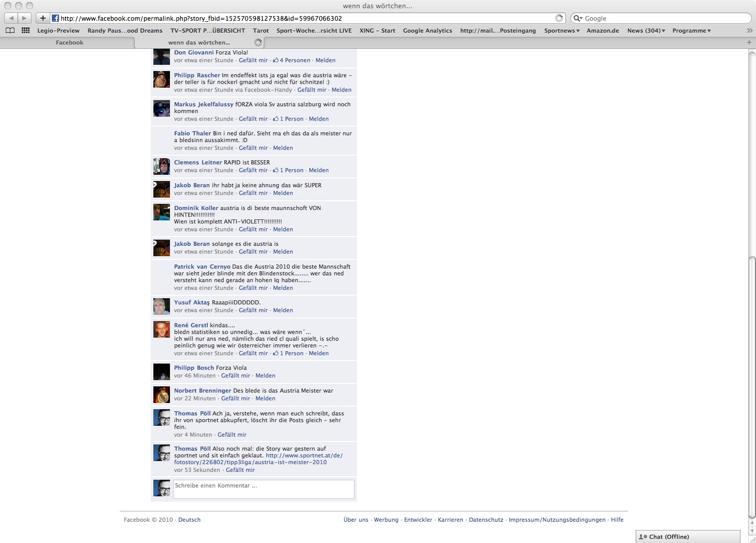Viewport: 756px width, 543px height.
Task: Open Jakob Beran's 'solange es die austria is' name link
Action: click(x=192, y=244)
